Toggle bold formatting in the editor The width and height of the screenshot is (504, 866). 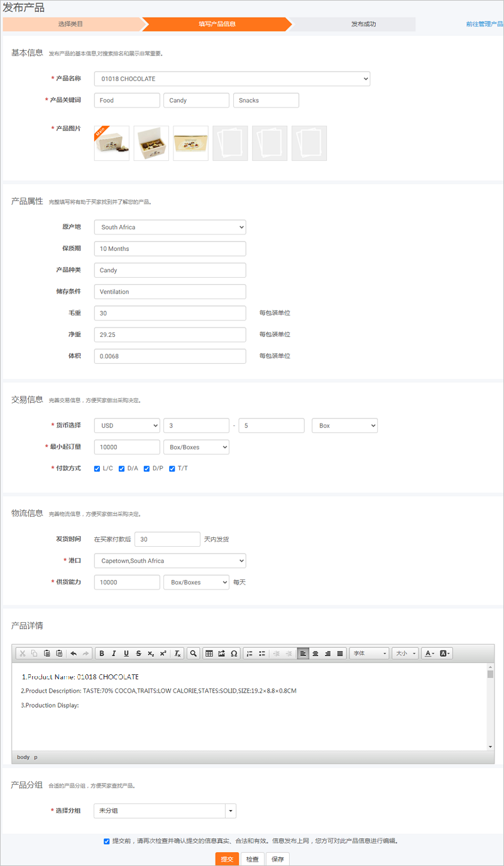(102, 654)
